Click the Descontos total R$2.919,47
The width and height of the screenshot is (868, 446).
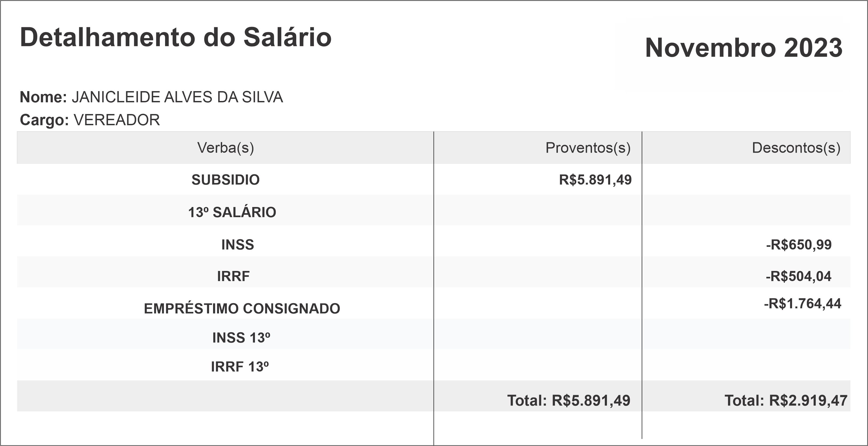[x=786, y=400]
